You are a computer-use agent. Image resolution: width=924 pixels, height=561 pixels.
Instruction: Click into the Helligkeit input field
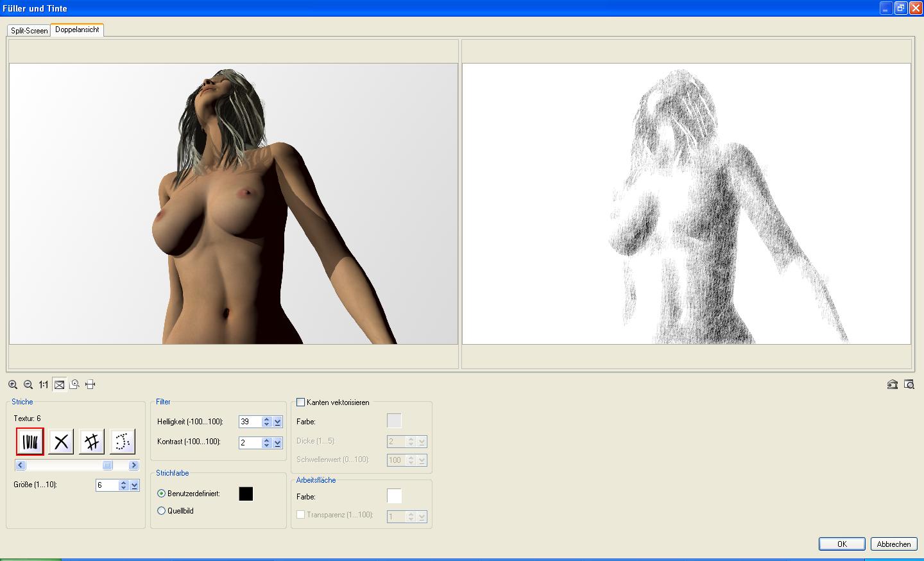click(250, 422)
